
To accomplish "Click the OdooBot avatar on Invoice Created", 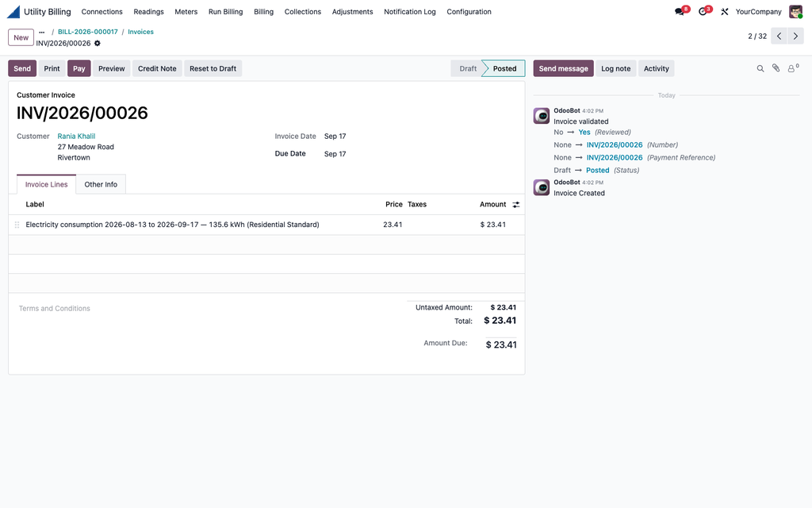I will 542,187.
